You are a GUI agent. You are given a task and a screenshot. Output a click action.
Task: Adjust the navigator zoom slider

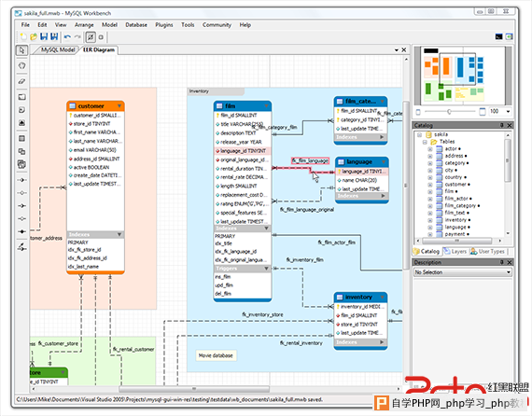[x=449, y=112]
